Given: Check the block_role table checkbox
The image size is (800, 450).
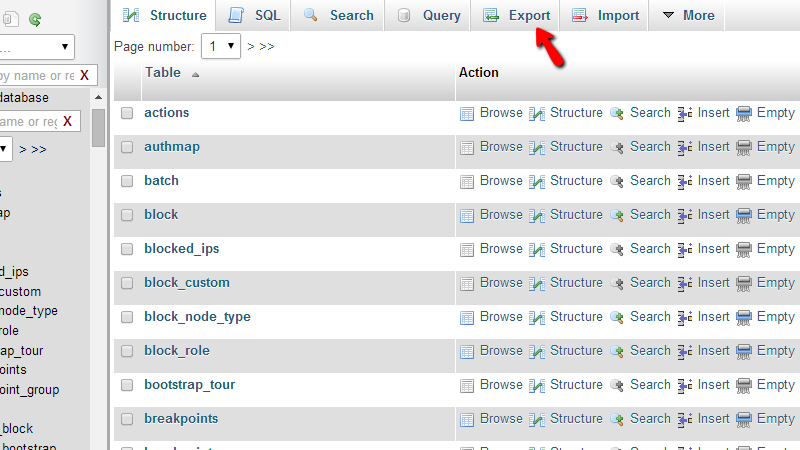Looking at the screenshot, I should (127, 351).
